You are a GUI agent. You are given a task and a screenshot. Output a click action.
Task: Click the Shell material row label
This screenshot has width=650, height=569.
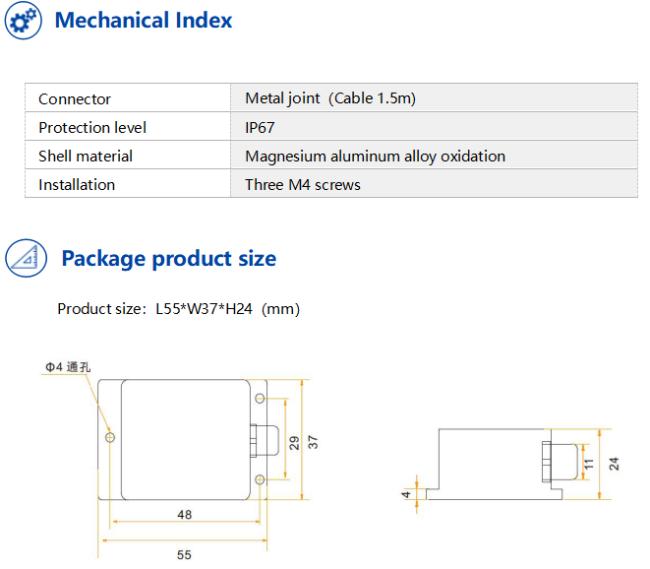(x=85, y=156)
